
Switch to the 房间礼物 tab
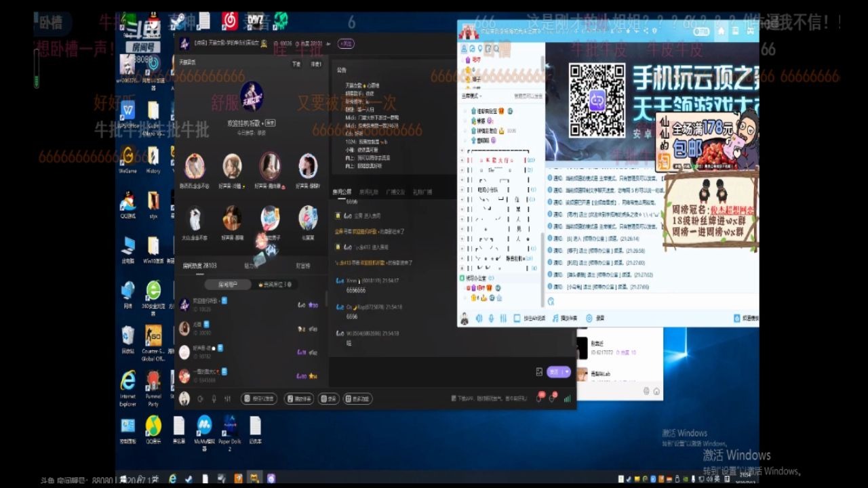pos(368,192)
